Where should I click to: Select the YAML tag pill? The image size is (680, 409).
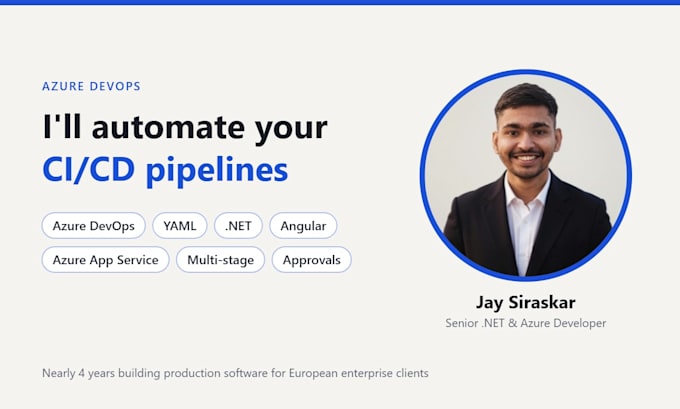coord(180,226)
